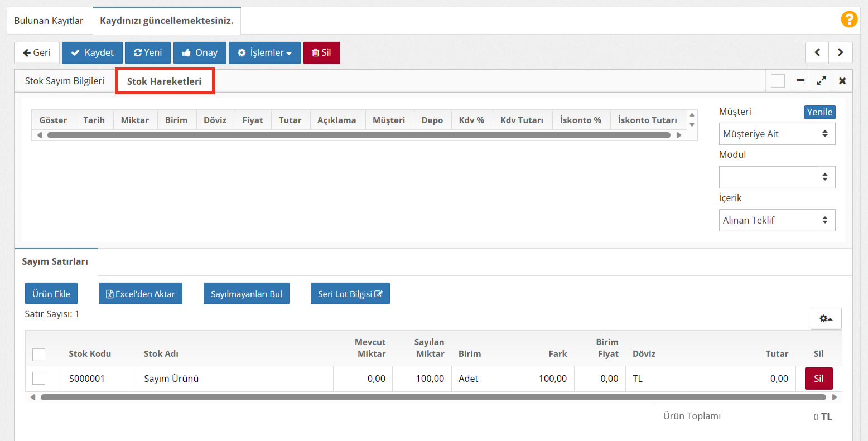The width and height of the screenshot is (868, 441).
Task: Click the horizontal scrollbar under Sayım rows
Action: click(x=433, y=398)
